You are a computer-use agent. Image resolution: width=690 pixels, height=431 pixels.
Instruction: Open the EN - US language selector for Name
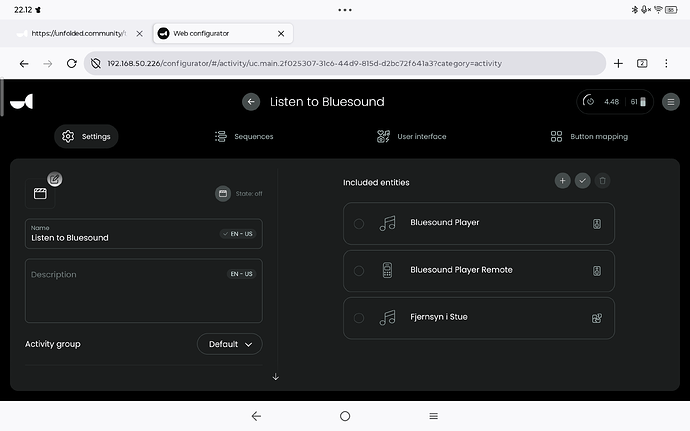[238, 234]
